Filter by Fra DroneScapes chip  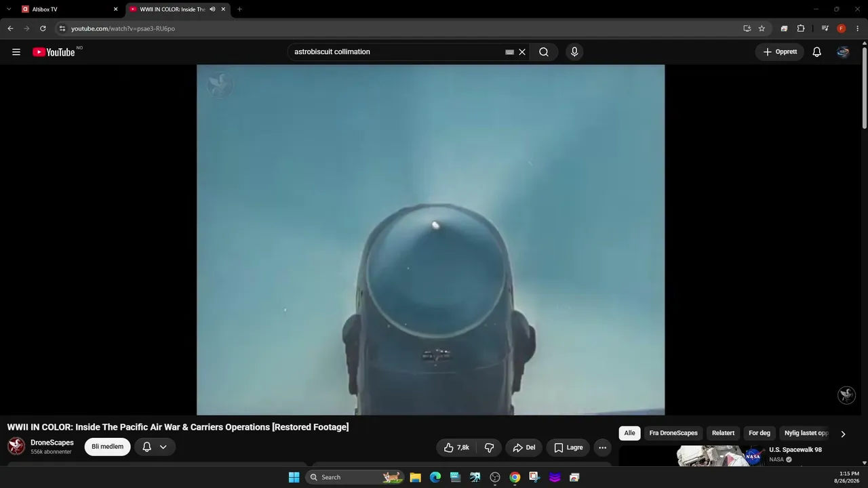click(x=673, y=433)
